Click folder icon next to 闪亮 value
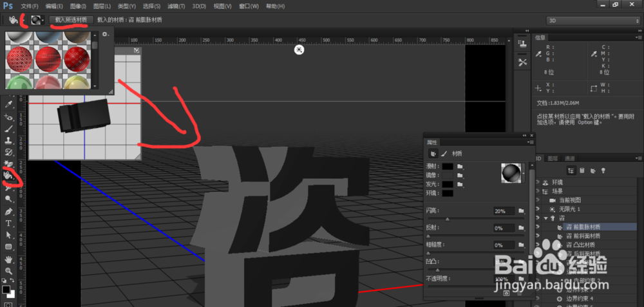The image size is (644, 307). pyautogui.click(x=520, y=210)
